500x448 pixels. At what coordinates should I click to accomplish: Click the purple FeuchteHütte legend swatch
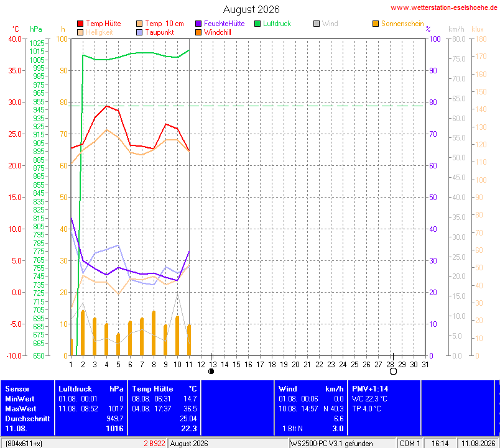(198, 24)
